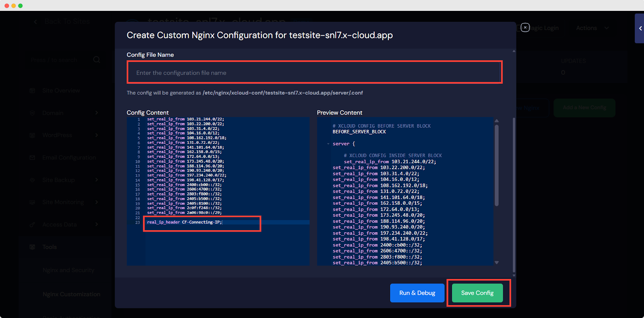The image size is (644, 318).
Task: Click the red macOS window close button
Action: point(7,6)
